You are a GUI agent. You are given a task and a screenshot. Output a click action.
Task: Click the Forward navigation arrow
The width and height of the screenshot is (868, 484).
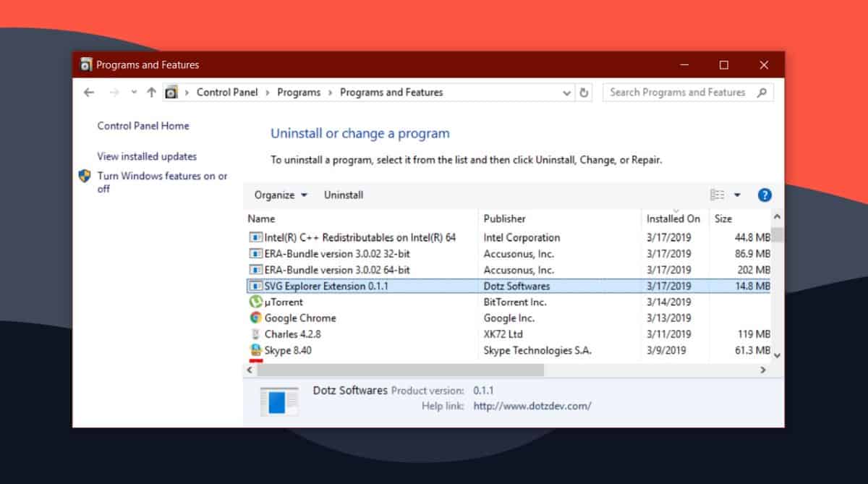click(x=114, y=93)
